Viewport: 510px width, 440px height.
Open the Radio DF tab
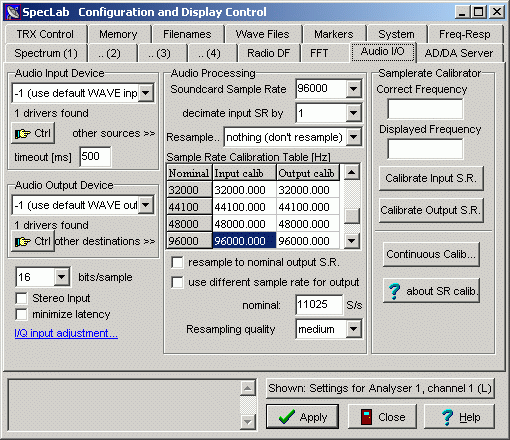[x=269, y=53]
